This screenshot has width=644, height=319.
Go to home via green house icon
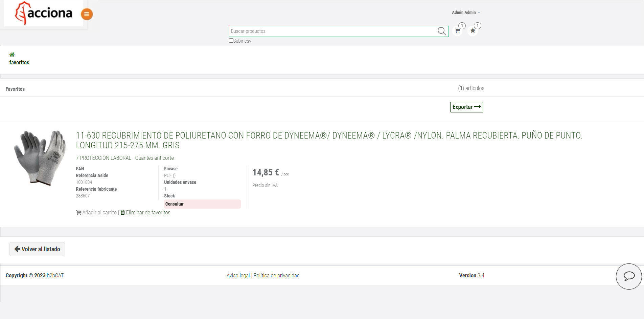click(x=12, y=55)
